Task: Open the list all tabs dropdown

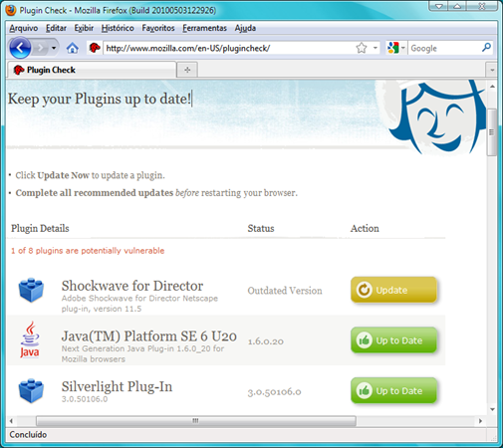Action: click(x=492, y=70)
